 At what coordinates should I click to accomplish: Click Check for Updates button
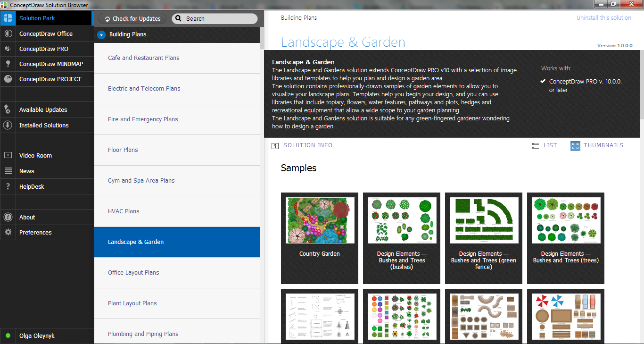[x=132, y=18]
